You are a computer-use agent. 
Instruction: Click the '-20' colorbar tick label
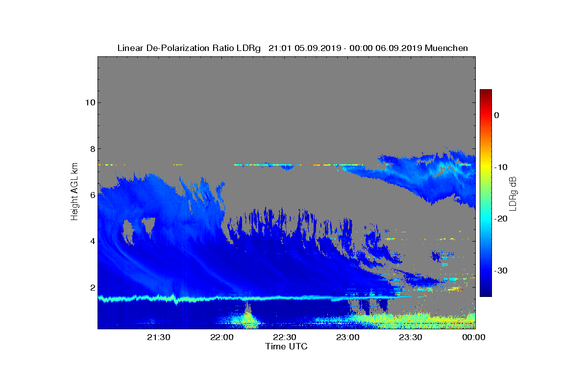point(501,219)
